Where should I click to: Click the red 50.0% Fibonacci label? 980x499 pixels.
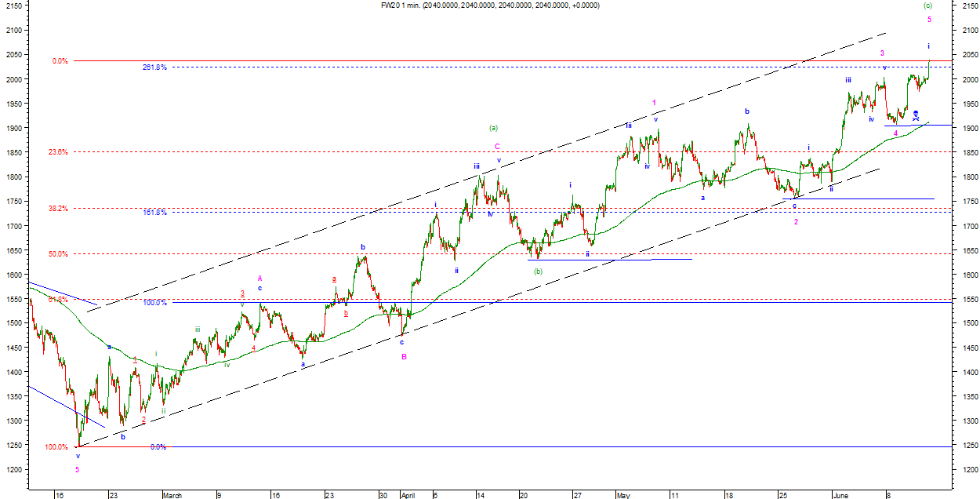[58, 254]
